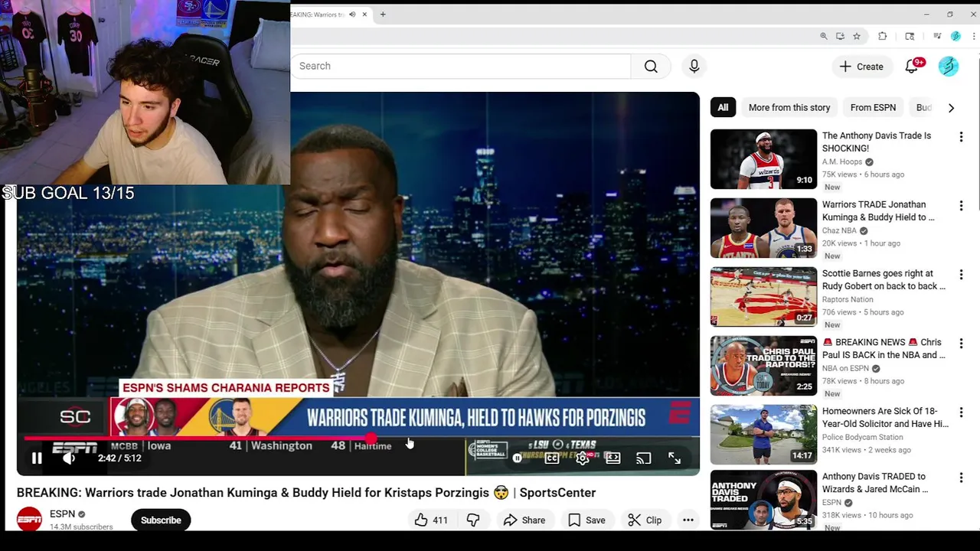Seek using the red progress bar scrubber

(371, 439)
